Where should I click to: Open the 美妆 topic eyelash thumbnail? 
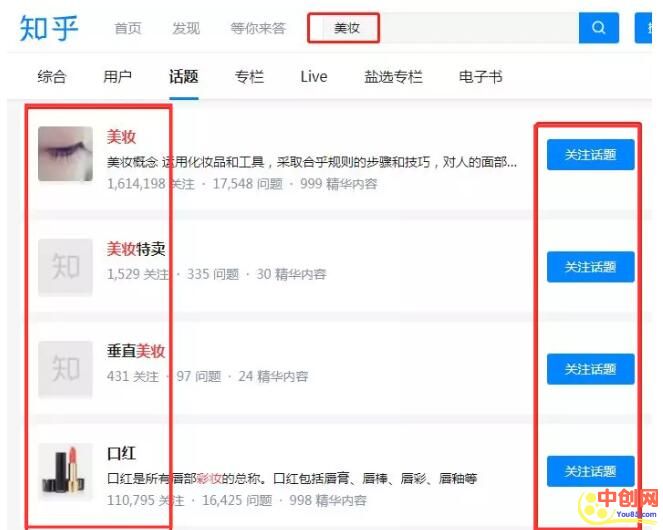65,154
